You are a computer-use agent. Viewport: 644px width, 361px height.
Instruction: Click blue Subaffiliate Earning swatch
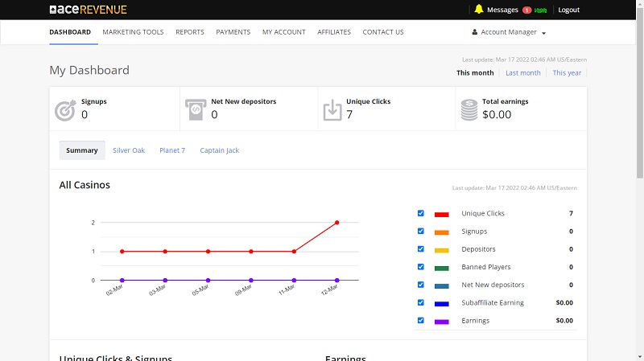pyautogui.click(x=441, y=304)
